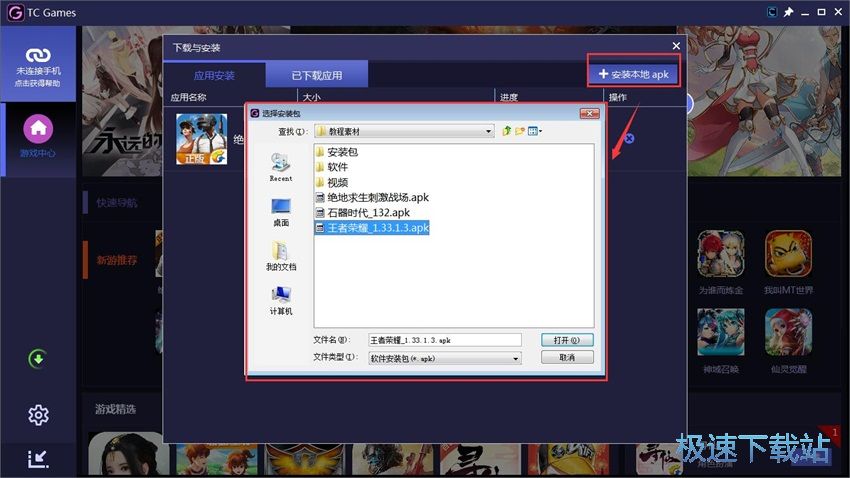Open the view menu icon in file dialog
The image size is (850, 478).
point(535,131)
